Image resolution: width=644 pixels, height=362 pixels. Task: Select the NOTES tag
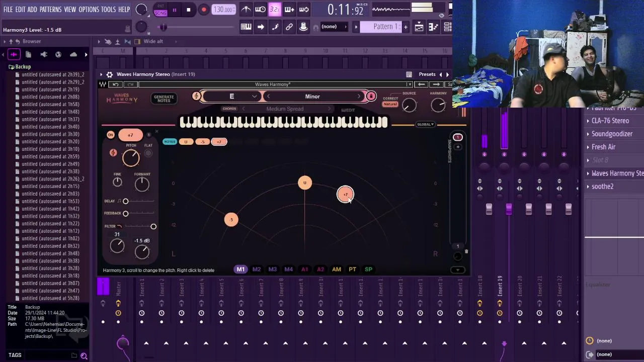[x=170, y=142]
